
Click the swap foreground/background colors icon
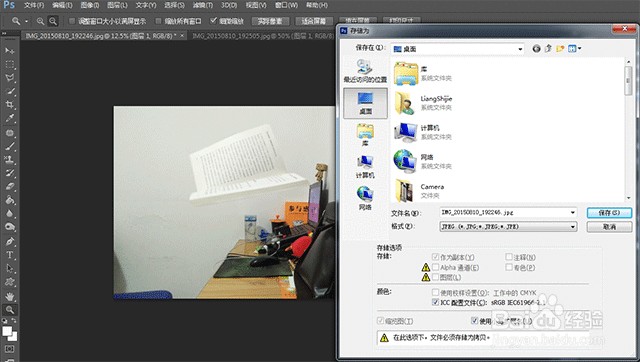14,321
